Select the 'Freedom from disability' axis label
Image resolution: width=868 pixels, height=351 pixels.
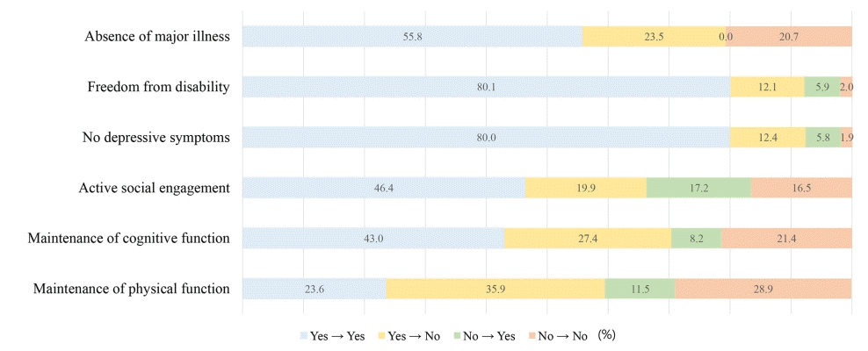tap(158, 86)
